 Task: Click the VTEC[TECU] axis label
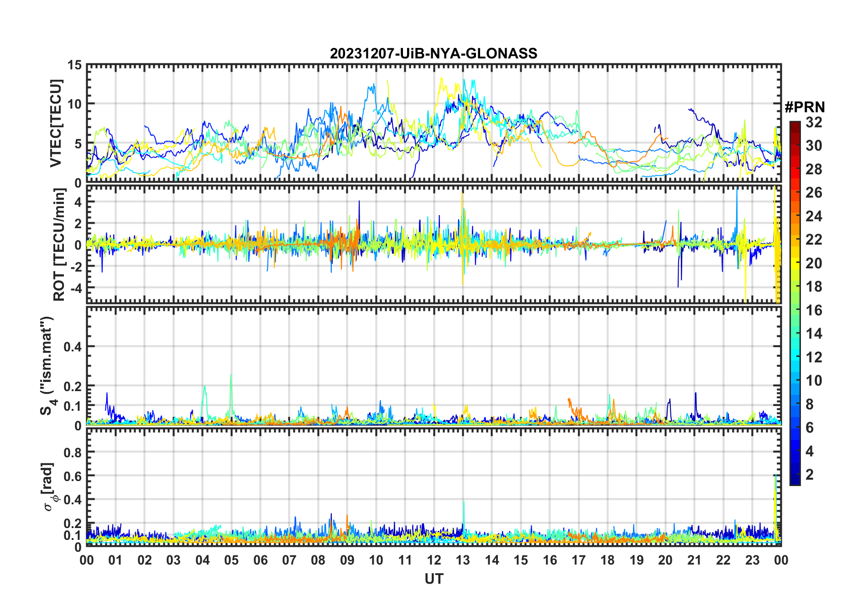[x=56, y=123]
